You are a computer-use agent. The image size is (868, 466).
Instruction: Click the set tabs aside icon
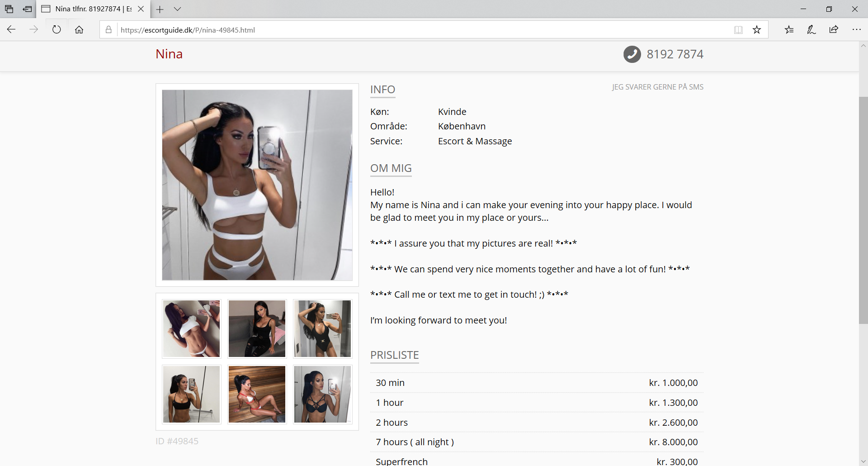[x=27, y=9]
